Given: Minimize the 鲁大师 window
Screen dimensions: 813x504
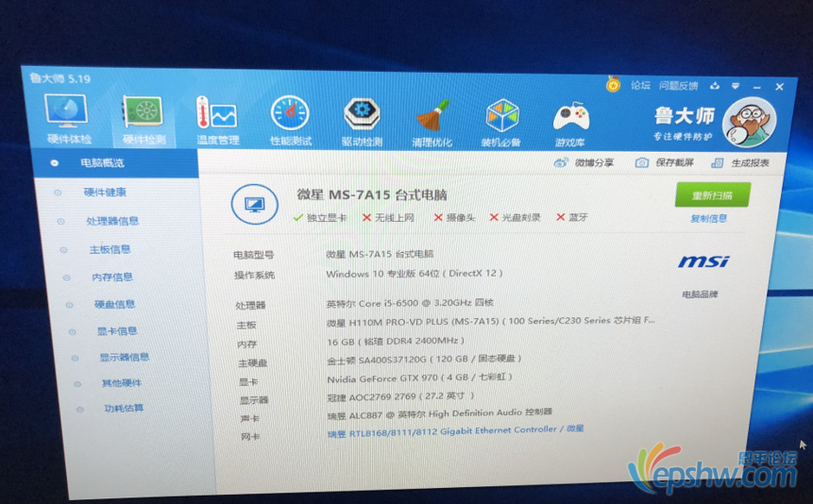Looking at the screenshot, I should tap(757, 87).
